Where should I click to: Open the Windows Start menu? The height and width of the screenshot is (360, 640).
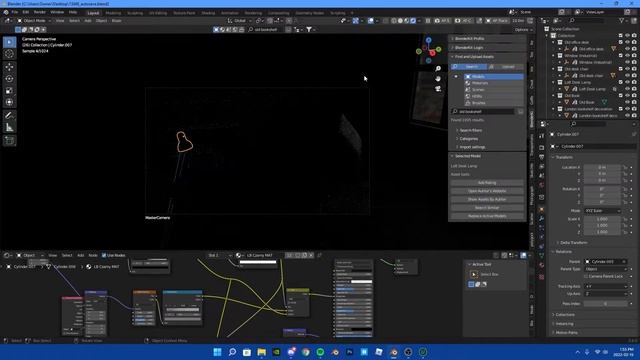218,352
